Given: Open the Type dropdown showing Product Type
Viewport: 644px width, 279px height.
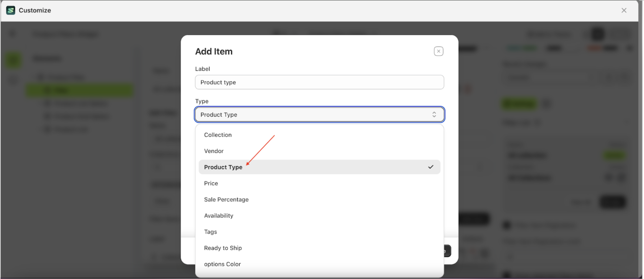Looking at the screenshot, I should pos(319,115).
